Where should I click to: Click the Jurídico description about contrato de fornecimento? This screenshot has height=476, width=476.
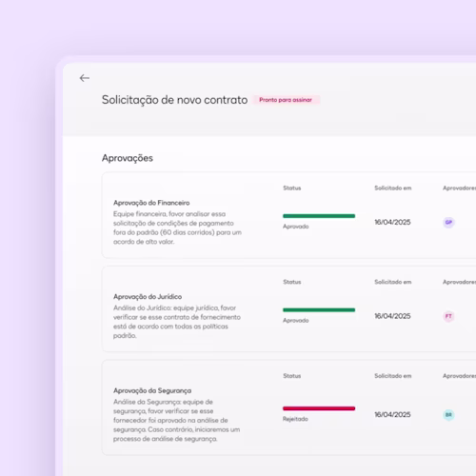click(x=177, y=322)
